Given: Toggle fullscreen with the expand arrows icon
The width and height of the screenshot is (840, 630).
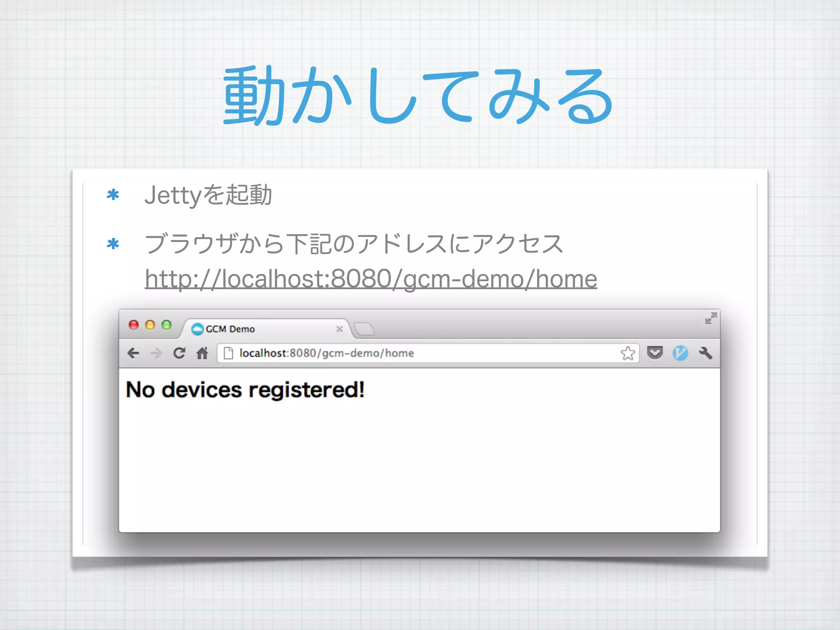Looking at the screenshot, I should pos(711,318).
